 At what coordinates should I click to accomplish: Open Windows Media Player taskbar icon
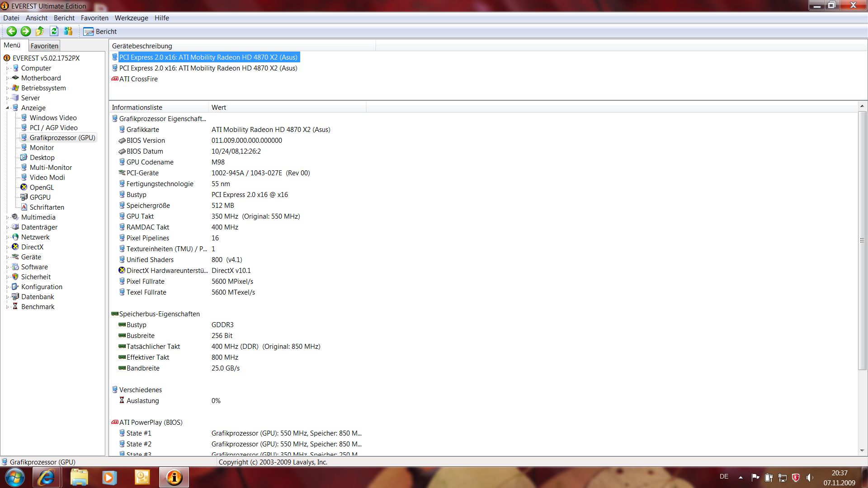(109, 478)
